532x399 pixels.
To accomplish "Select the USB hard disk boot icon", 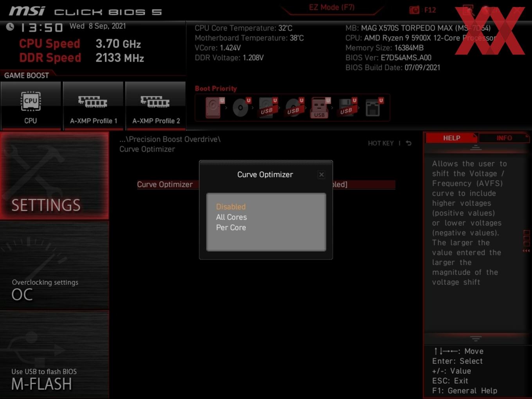I will point(268,108).
